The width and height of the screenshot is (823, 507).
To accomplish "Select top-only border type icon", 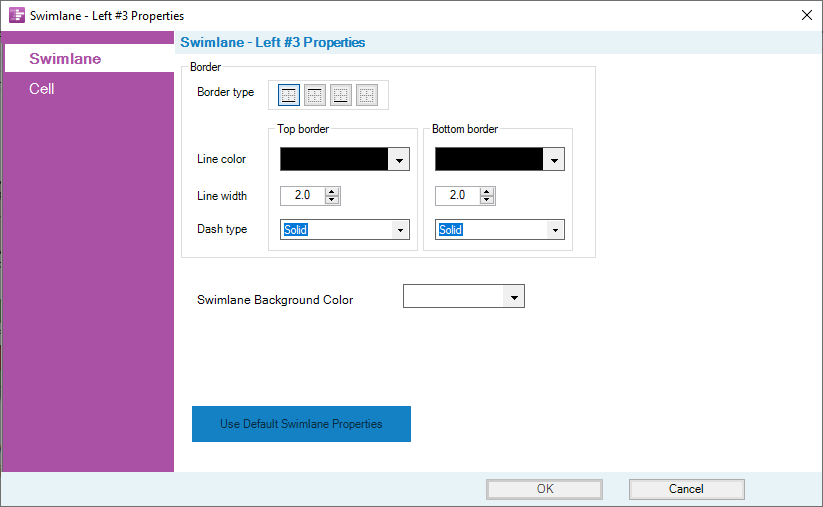I will pyautogui.click(x=315, y=95).
